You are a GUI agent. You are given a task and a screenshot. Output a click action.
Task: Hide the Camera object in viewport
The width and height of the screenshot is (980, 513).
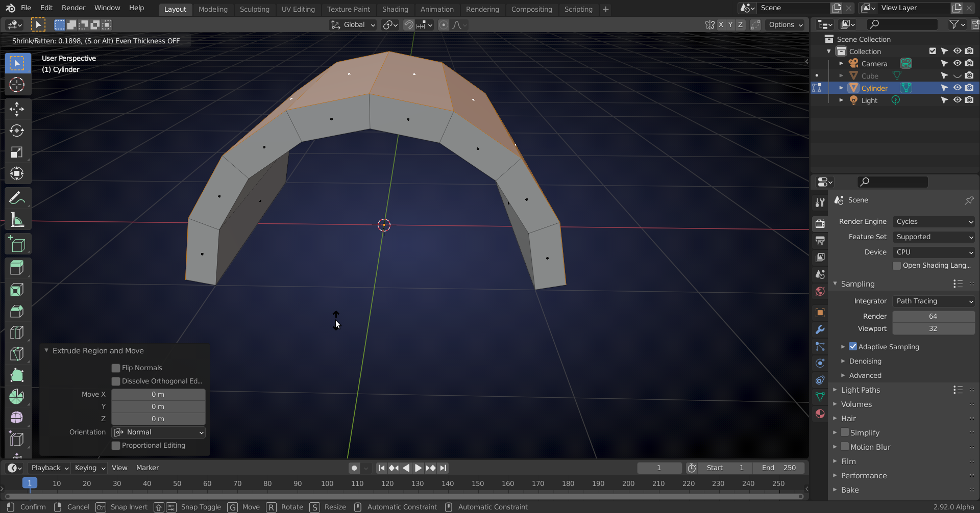click(x=957, y=63)
